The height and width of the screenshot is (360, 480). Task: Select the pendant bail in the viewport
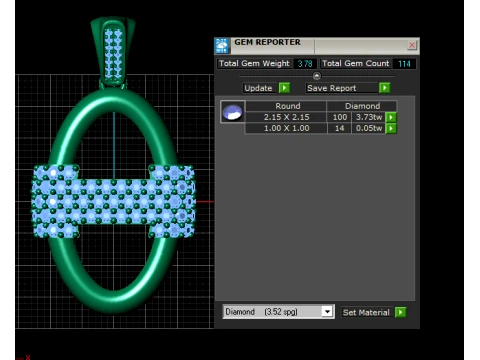tap(113, 53)
